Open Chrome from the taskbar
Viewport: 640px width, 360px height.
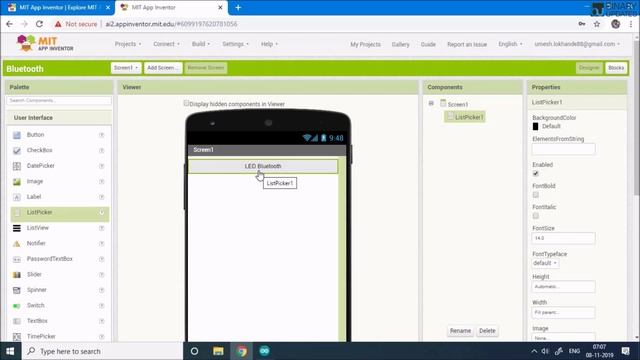[242, 351]
